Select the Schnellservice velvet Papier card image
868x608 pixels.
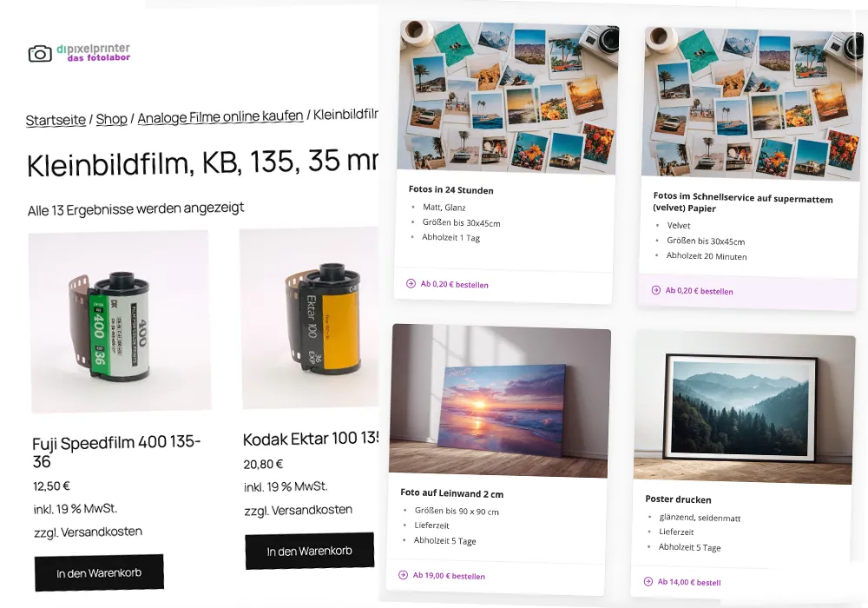click(753, 103)
